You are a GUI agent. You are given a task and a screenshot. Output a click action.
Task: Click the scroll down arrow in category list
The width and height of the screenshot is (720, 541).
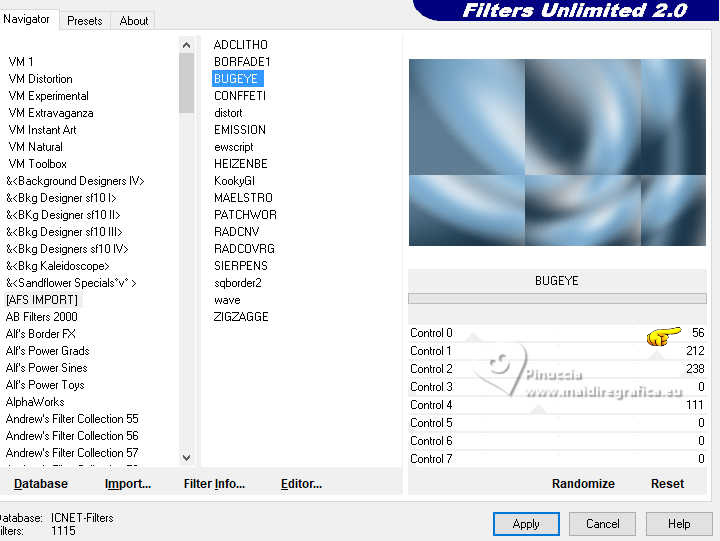pos(186,457)
